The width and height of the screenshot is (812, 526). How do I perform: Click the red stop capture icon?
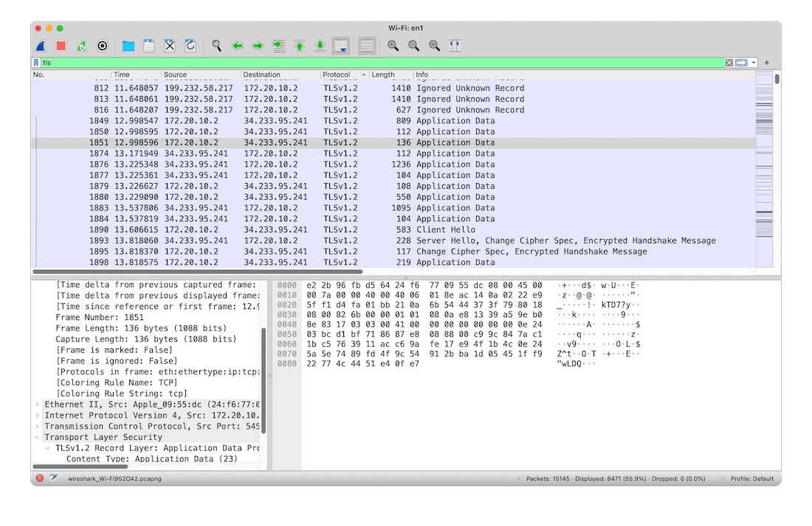(61, 45)
